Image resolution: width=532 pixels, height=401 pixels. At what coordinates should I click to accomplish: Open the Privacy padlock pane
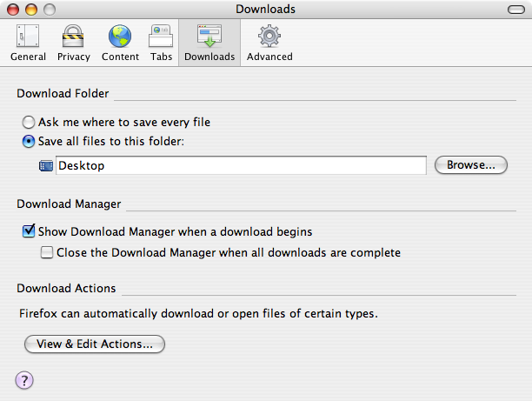(x=73, y=43)
